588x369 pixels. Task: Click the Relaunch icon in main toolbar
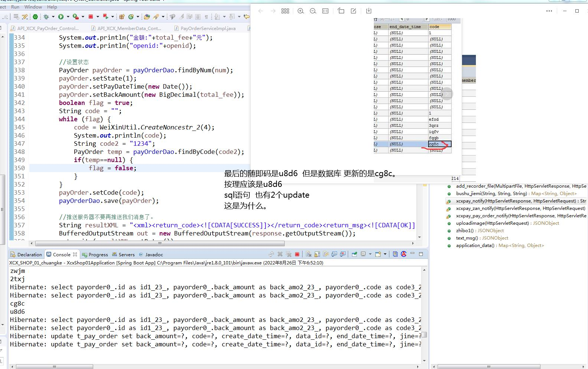105,17
